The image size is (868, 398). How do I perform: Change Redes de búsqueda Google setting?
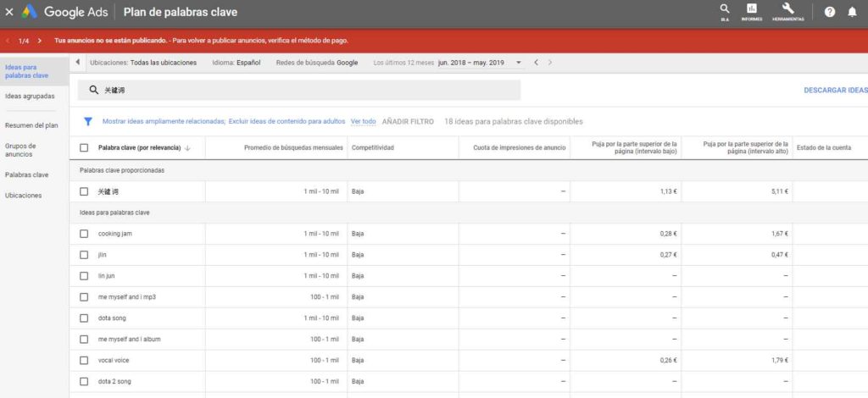[317, 63]
